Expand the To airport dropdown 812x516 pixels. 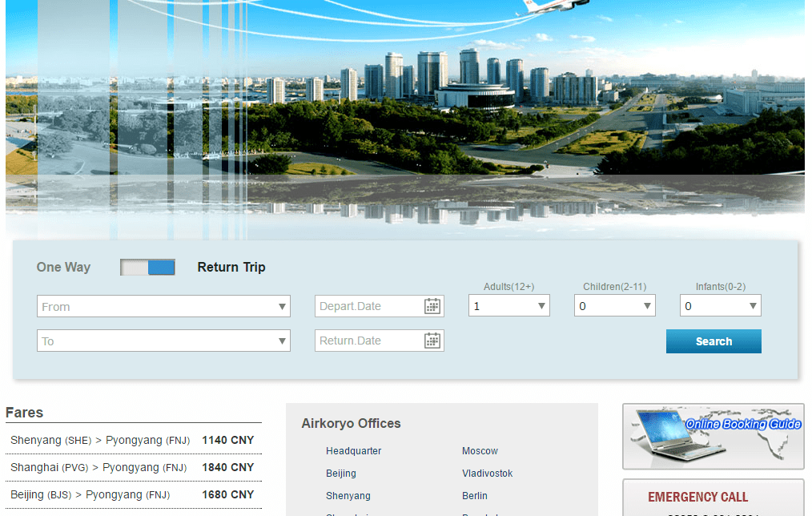[x=163, y=341]
